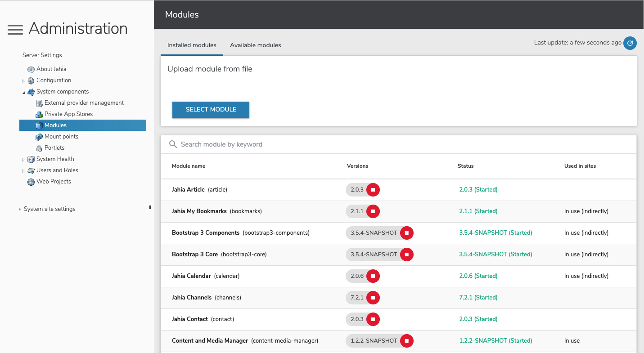Stop the Jahia Article module

[374, 189]
